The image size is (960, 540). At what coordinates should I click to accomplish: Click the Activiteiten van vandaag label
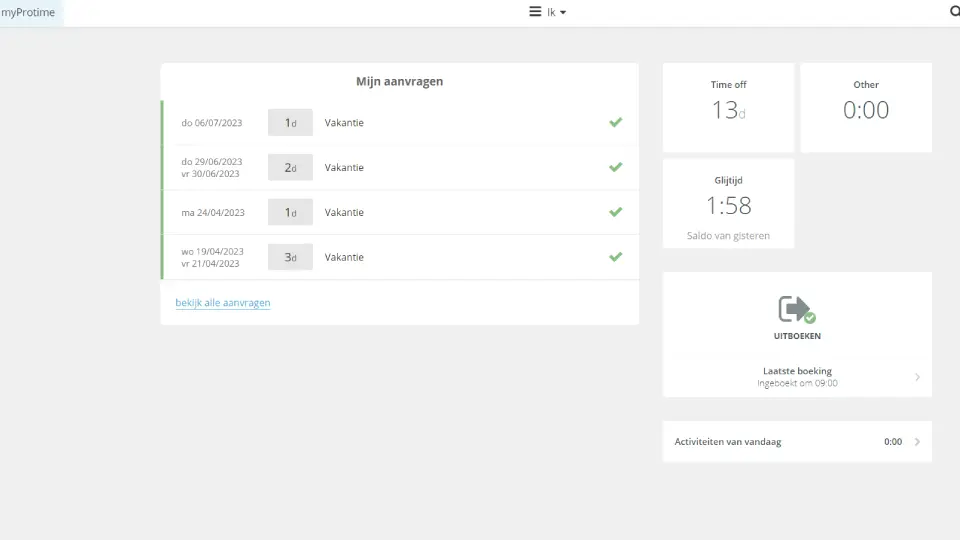728,441
